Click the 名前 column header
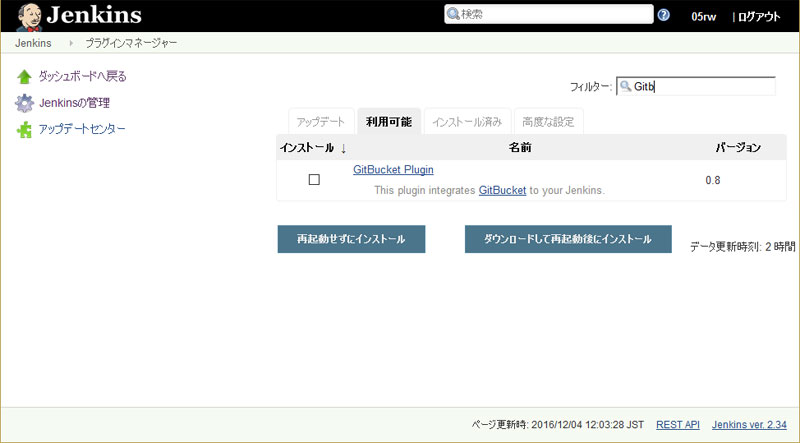This screenshot has height=443, width=800. click(x=520, y=147)
